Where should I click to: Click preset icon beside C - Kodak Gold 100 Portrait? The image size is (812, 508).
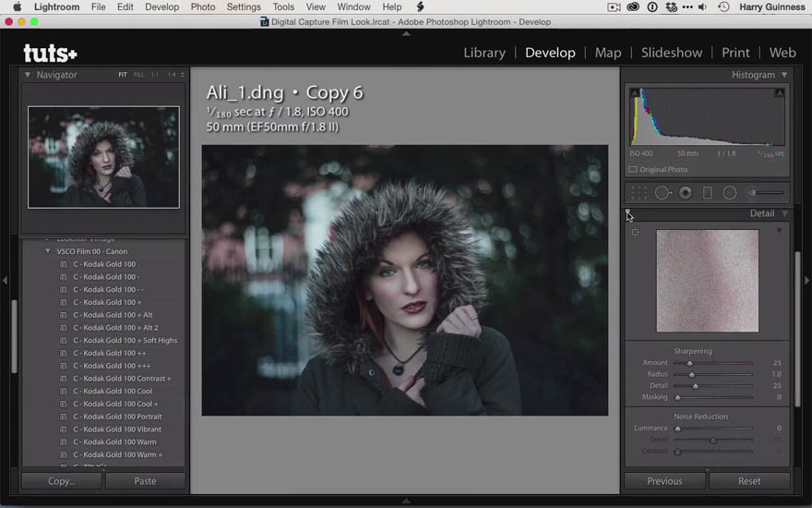click(x=63, y=417)
